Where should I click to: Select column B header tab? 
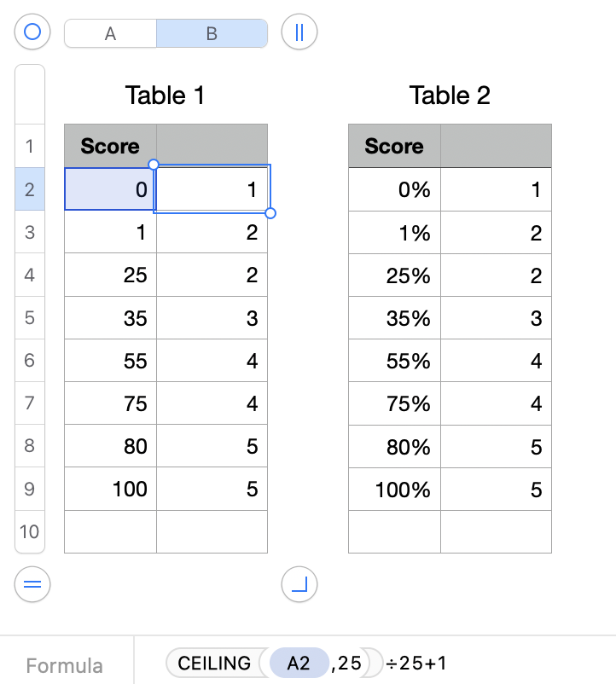[212, 33]
